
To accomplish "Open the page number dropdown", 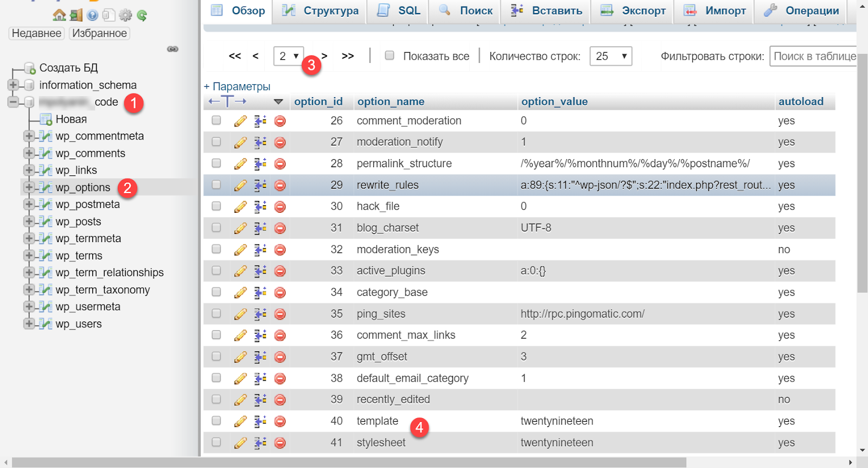I will pos(288,56).
